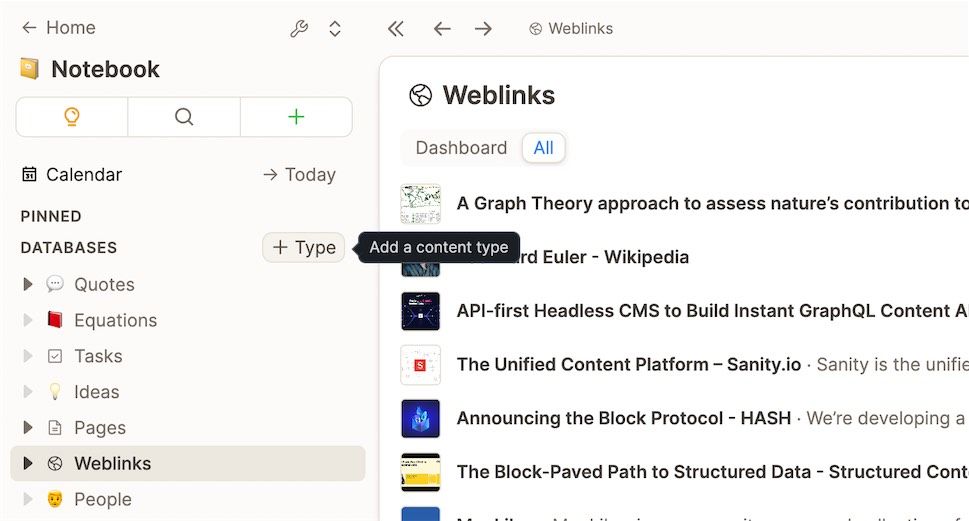Click the green plus create button
Screen dimensions: 969x521
[x=296, y=117]
